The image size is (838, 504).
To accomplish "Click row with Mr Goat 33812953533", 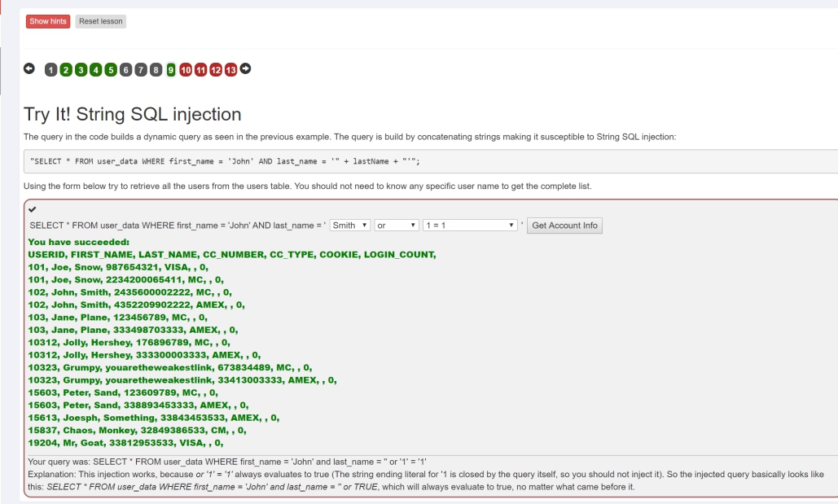I will [x=125, y=443].
